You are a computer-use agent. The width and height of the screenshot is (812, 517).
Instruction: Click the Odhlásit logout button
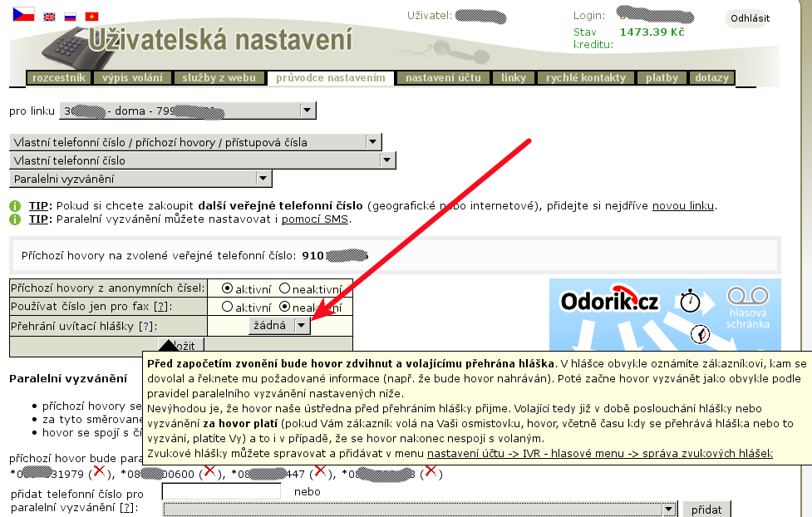coord(749,19)
